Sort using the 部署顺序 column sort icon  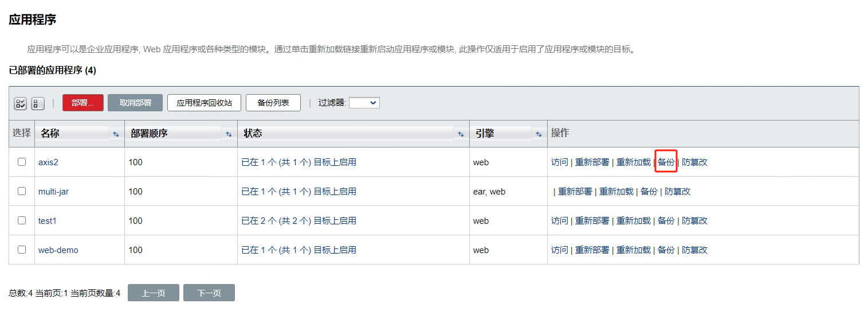pyautogui.click(x=229, y=134)
